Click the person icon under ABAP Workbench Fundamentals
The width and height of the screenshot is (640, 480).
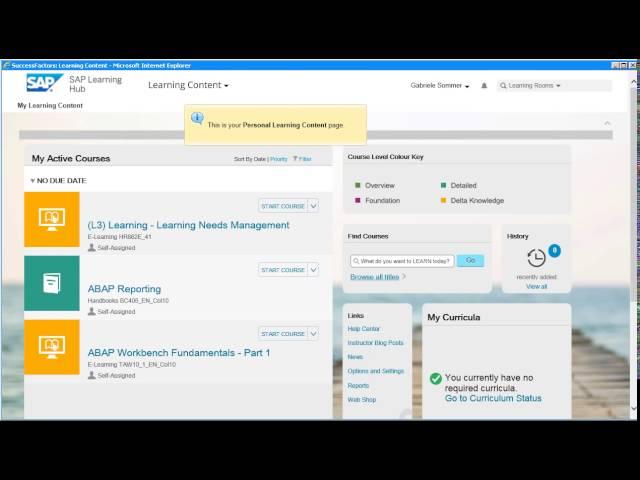pos(92,375)
